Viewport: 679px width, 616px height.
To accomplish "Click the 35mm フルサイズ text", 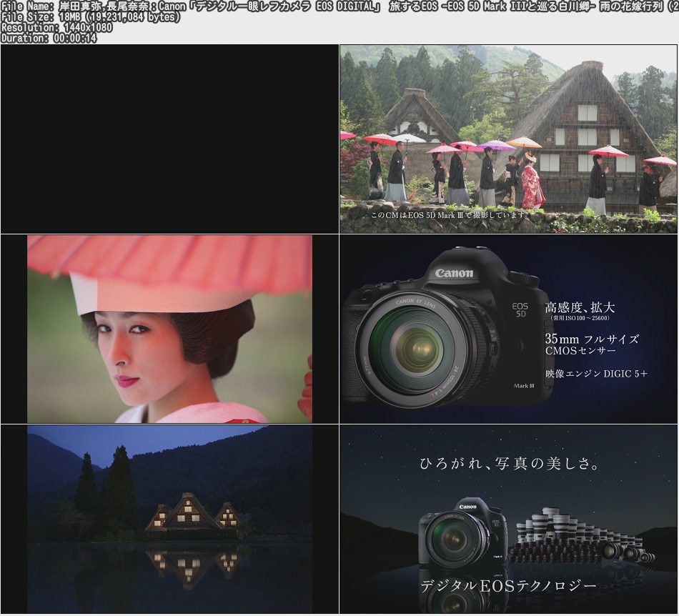I will [592, 339].
